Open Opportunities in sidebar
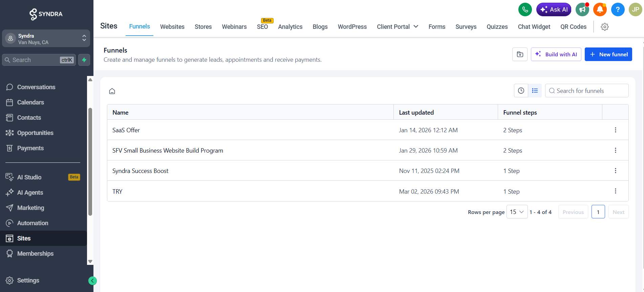Image resolution: width=644 pixels, height=292 pixels. pyautogui.click(x=35, y=133)
